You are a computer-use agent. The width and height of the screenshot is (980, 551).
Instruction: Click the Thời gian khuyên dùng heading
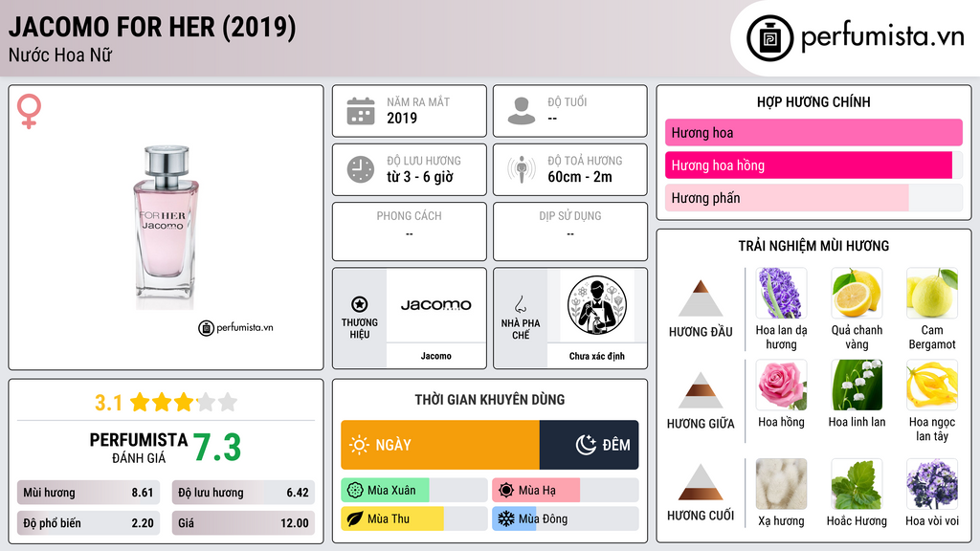(x=490, y=399)
